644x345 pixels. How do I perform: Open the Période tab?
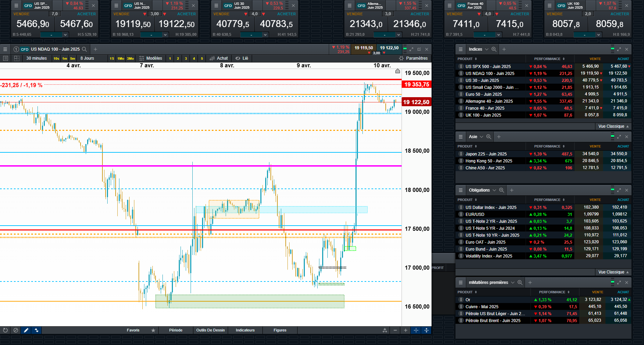coord(176,330)
